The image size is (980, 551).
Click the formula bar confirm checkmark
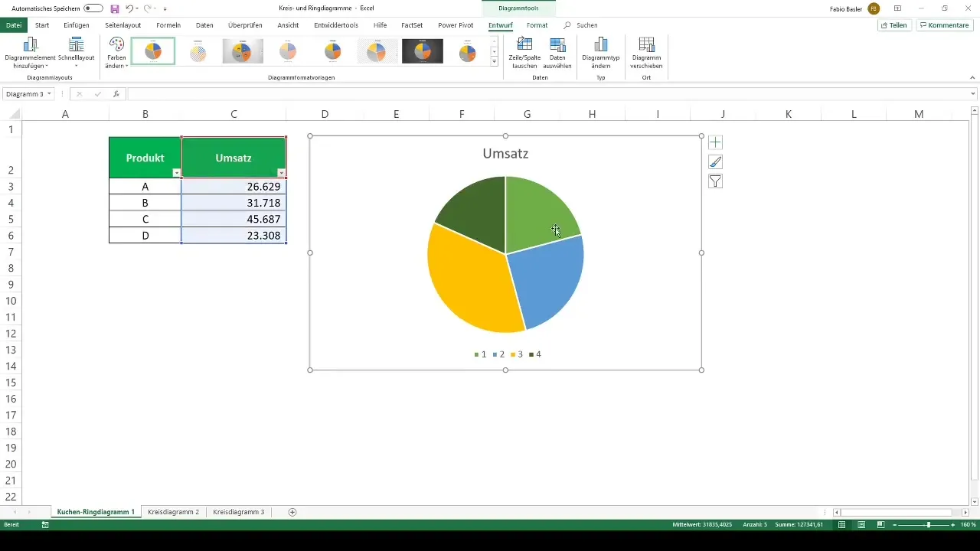coord(97,94)
